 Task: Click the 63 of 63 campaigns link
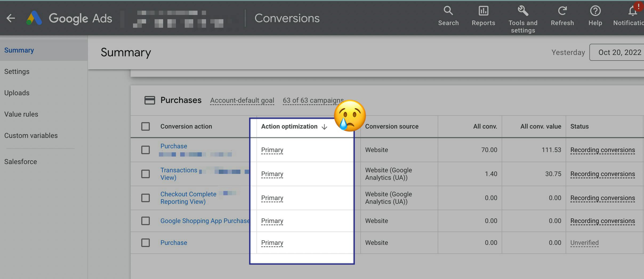[x=313, y=100]
